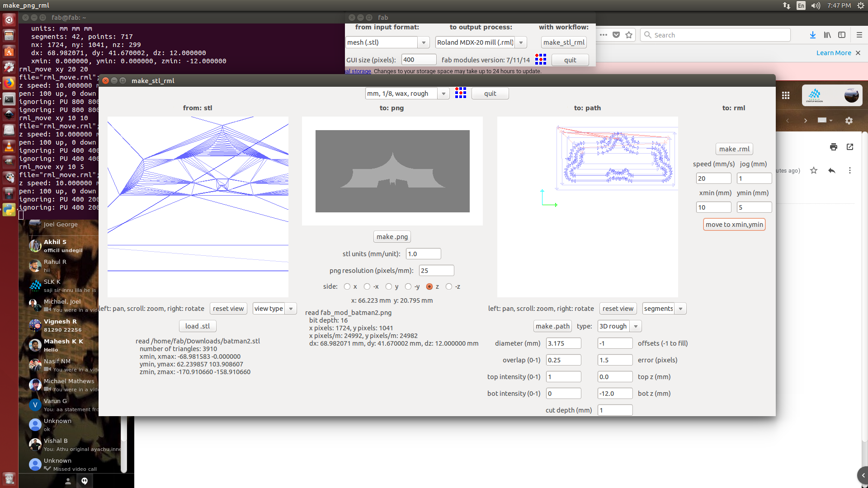Open the Google apps grid icon
The width and height of the screenshot is (868, 488).
(786, 95)
